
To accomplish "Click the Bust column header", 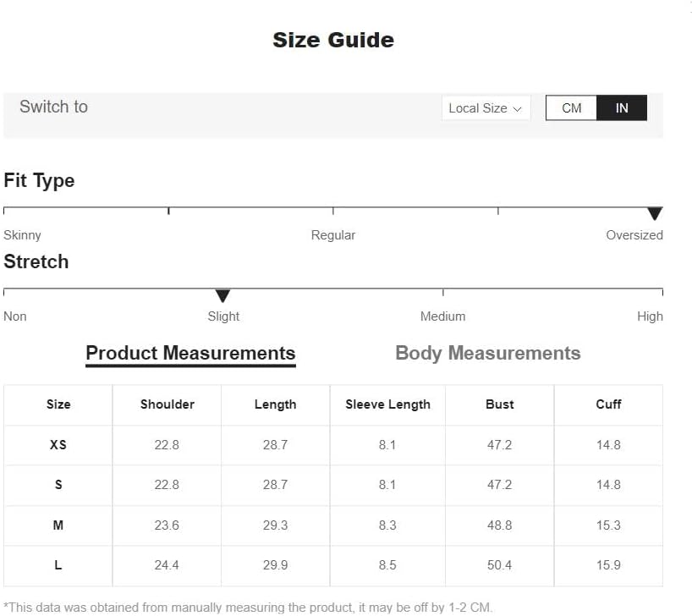I will click(500, 404).
